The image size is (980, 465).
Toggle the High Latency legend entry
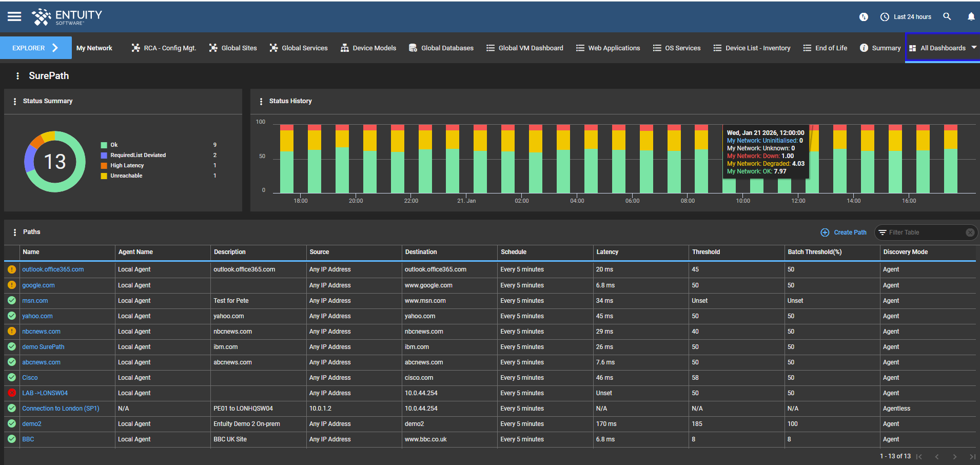point(127,166)
